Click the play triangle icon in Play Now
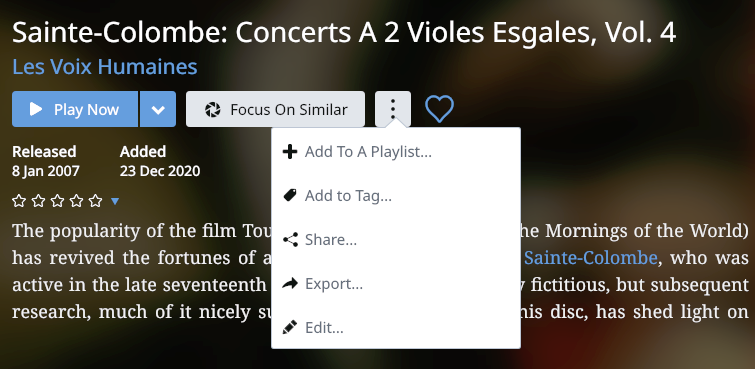Viewport: 755px width, 369px height. click(x=36, y=109)
